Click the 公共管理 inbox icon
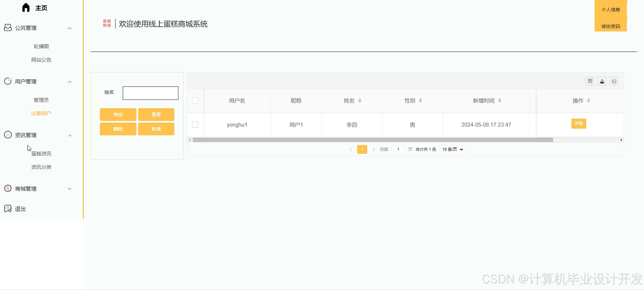The width and height of the screenshot is (644, 290). (x=8, y=27)
